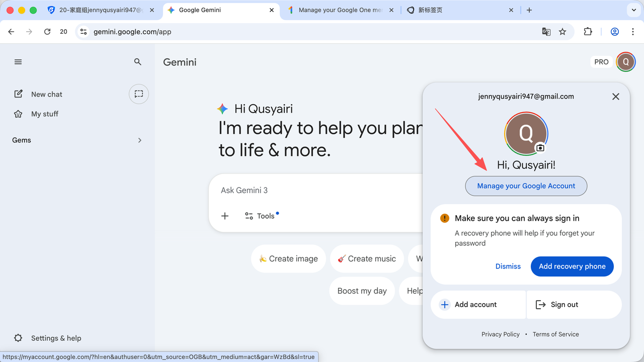Start a temporary chat with dashed-bubble icon
Screen dimensions: 644x362
[139, 94]
